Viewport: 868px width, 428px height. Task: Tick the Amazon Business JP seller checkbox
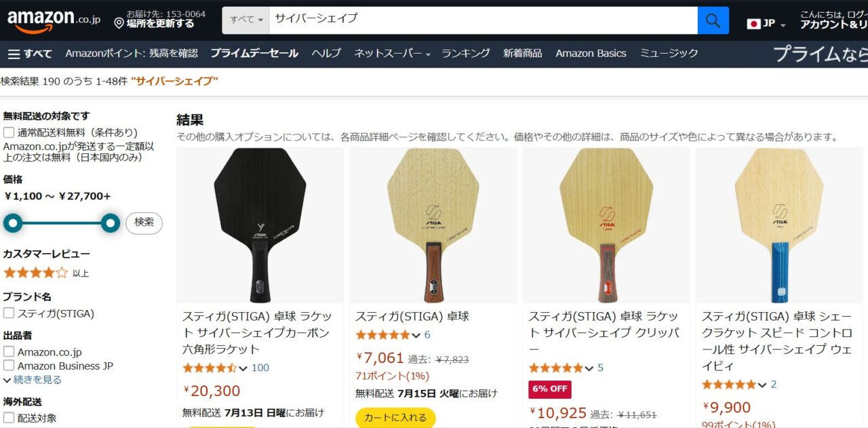pyautogui.click(x=9, y=366)
